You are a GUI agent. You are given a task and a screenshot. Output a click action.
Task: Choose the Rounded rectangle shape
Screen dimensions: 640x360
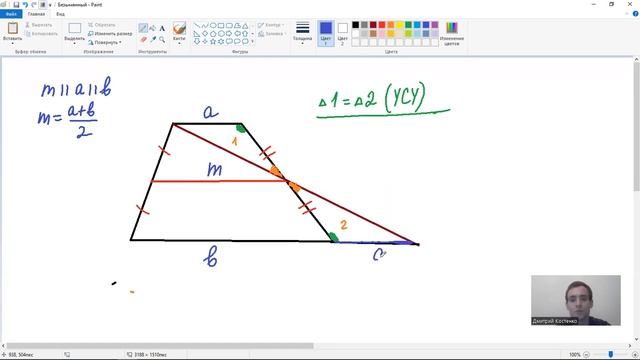pos(229,25)
